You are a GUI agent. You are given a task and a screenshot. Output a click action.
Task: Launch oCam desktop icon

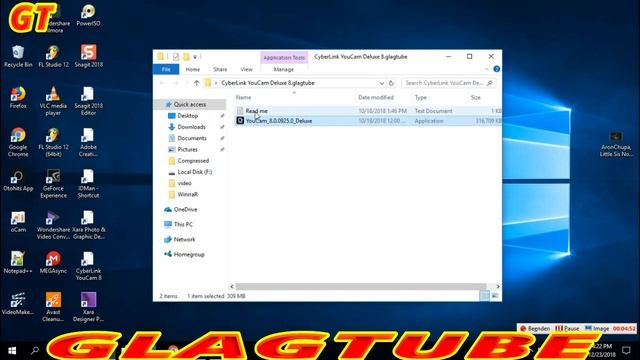(18, 222)
